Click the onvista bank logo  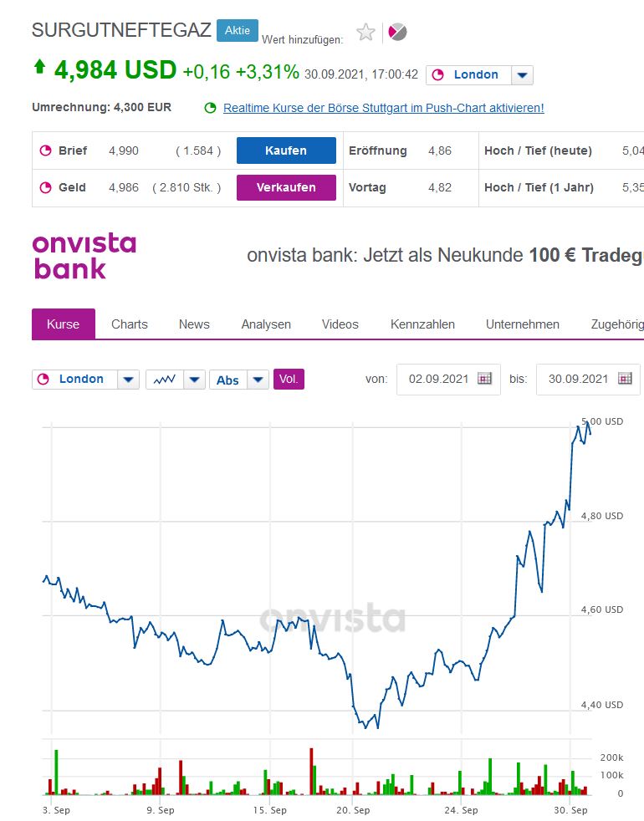coord(84,256)
